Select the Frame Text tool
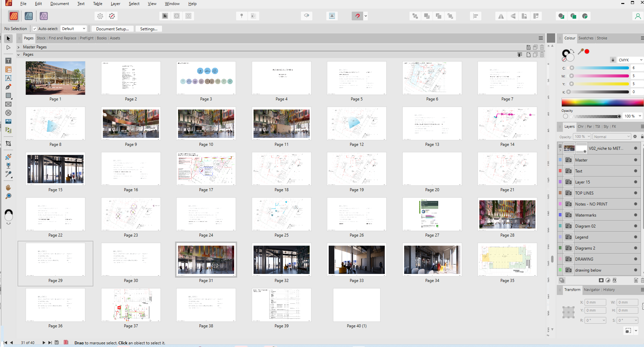The image size is (644, 347). pos(8,61)
